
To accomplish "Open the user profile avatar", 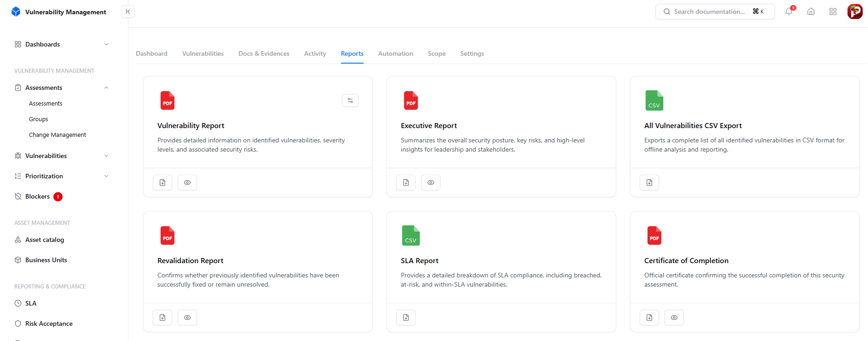I will [855, 12].
